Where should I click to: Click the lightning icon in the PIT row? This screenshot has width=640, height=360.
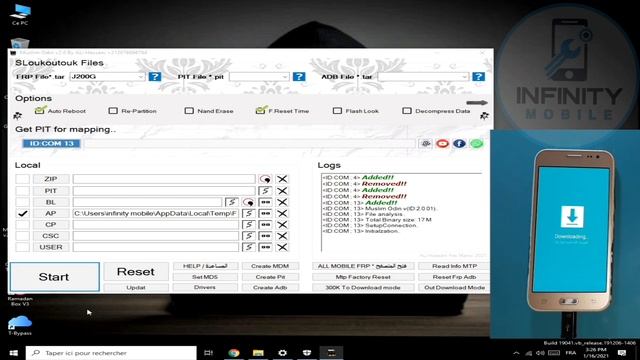265,191
